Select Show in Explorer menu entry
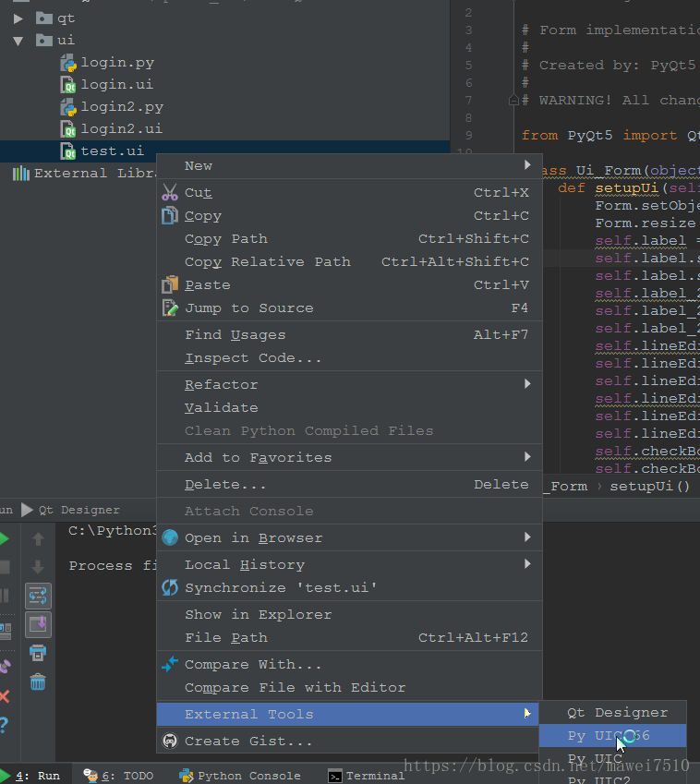Image resolution: width=700 pixels, height=784 pixels. pos(258,615)
